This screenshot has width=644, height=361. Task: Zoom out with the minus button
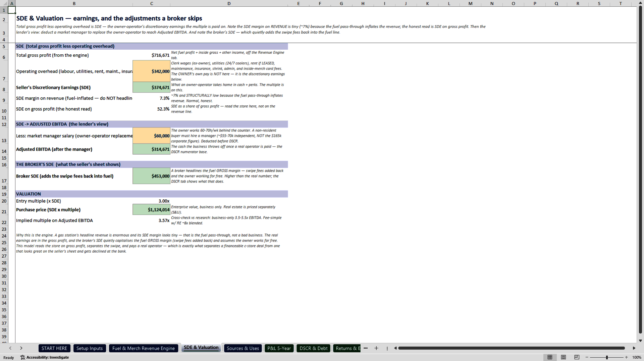587,357
